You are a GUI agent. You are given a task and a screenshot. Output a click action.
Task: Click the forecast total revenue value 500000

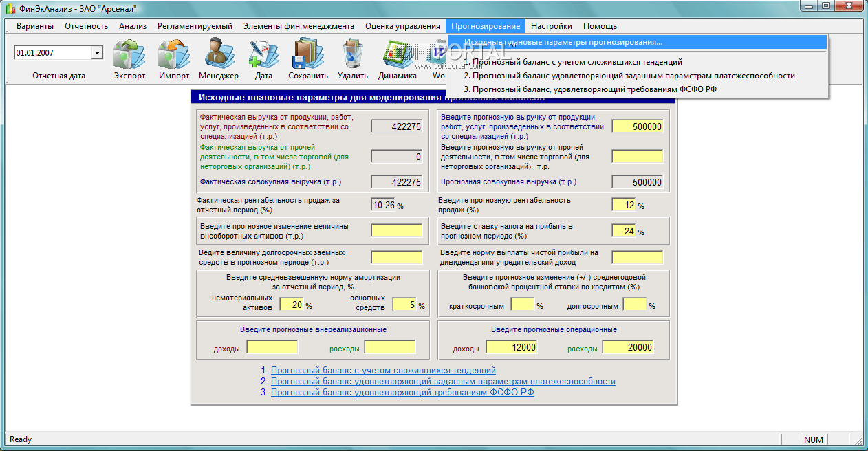click(x=638, y=182)
